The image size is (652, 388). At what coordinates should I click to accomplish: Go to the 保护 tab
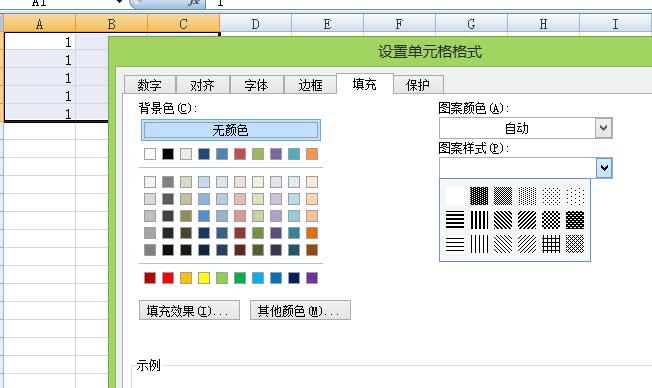tap(418, 85)
